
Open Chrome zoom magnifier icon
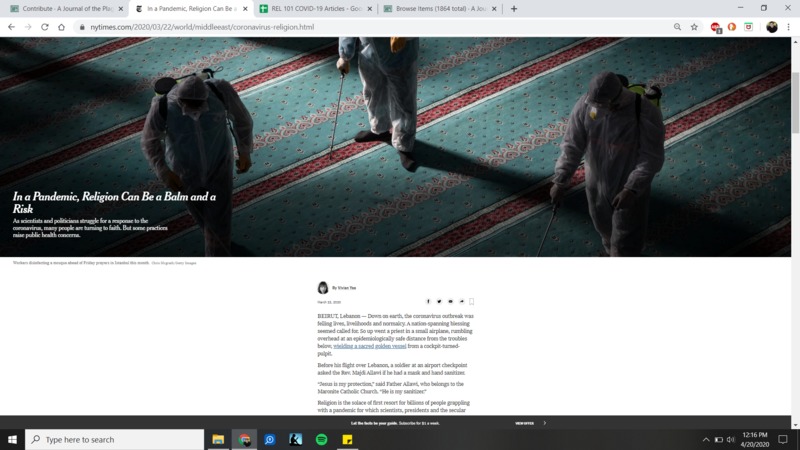click(677, 27)
